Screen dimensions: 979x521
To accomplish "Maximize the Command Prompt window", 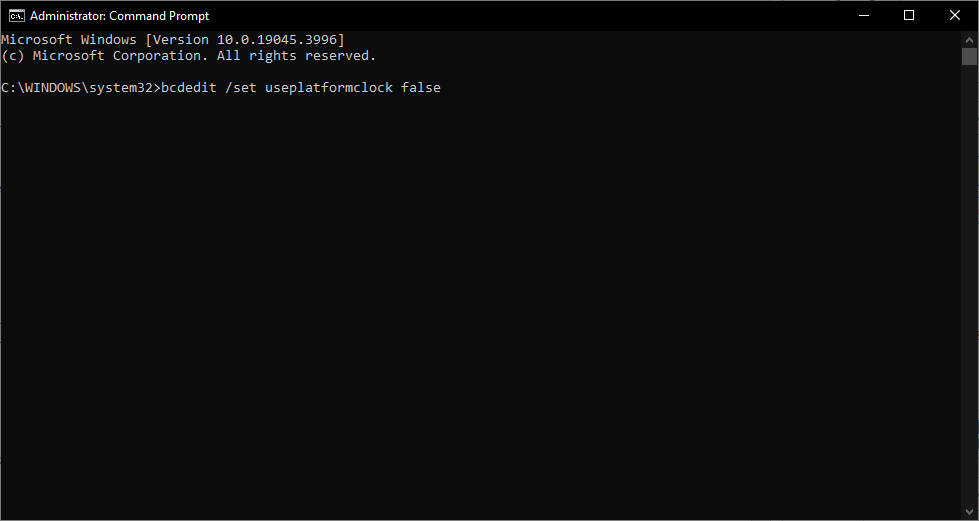I will [909, 15].
